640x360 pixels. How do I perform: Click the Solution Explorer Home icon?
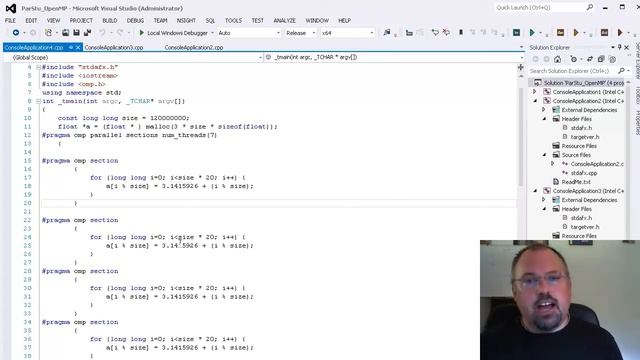(558, 59)
